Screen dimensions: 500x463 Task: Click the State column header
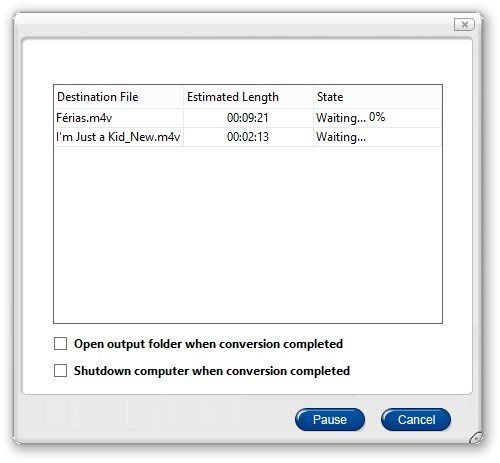point(378,97)
